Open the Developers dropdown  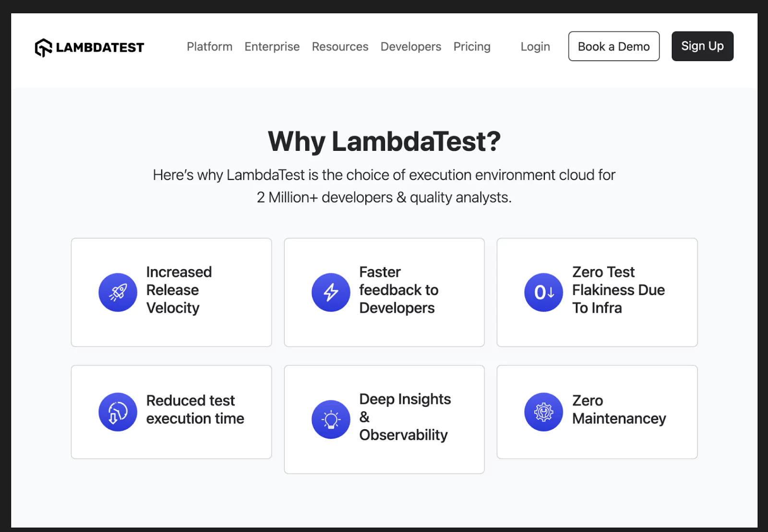click(410, 47)
